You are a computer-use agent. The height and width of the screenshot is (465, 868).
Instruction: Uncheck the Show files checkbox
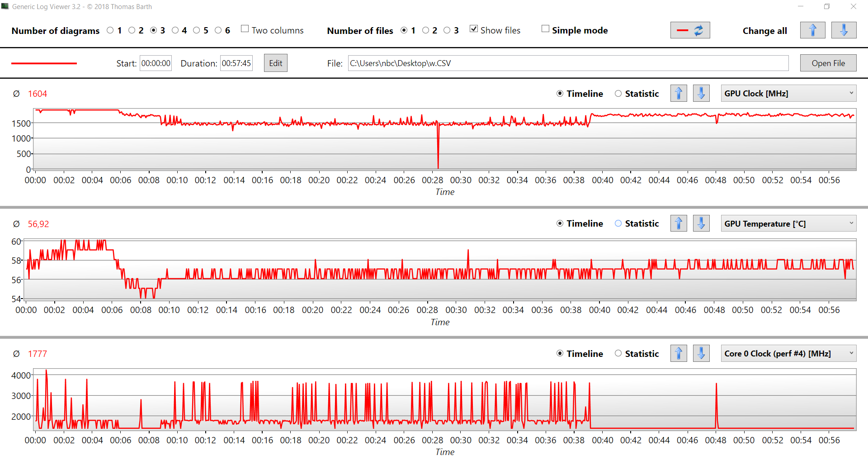474,29
